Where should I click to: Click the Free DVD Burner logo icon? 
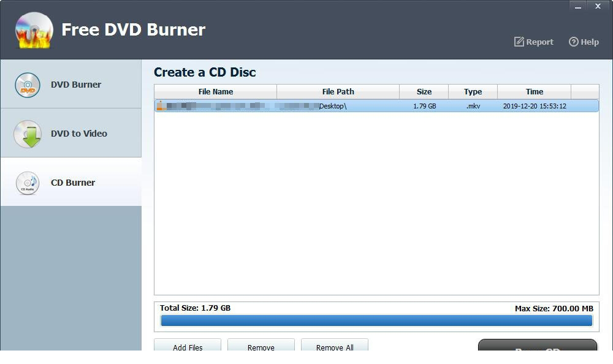pos(34,29)
